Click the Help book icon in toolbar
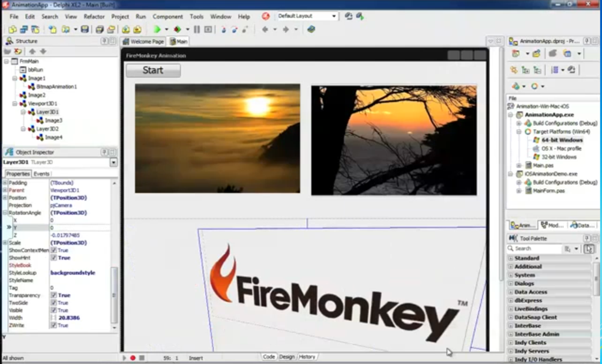Viewport: 602px width, 364px height. click(312, 29)
